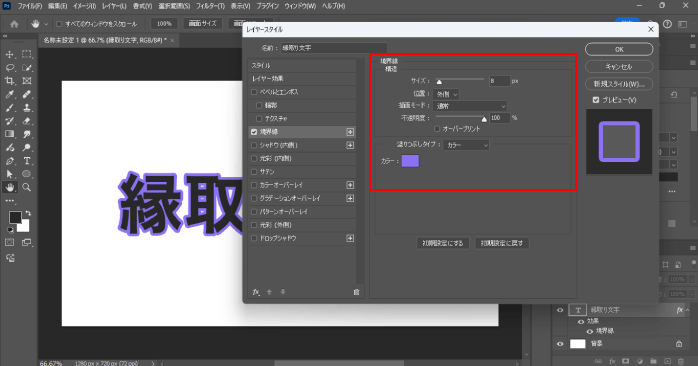
Task: Select the Crop tool
Action: tap(10, 81)
